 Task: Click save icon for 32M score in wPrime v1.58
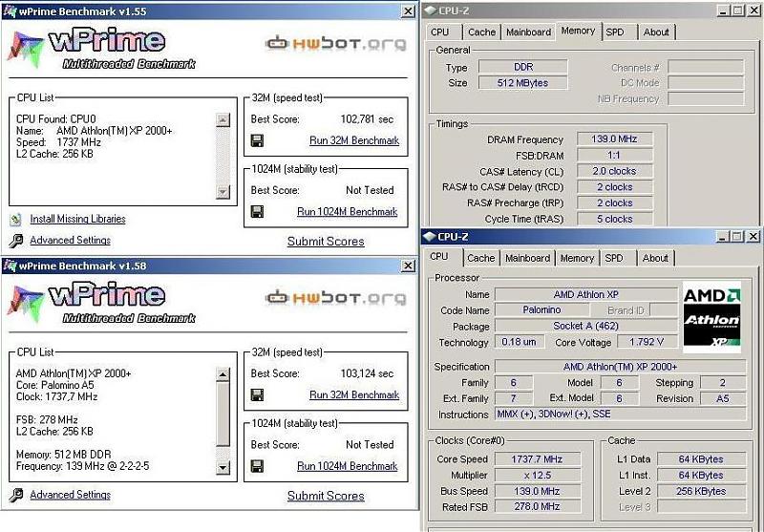257,394
